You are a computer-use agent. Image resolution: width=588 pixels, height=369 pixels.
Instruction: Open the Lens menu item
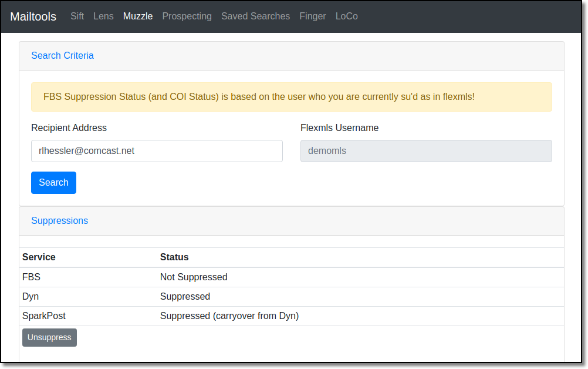[x=103, y=16]
